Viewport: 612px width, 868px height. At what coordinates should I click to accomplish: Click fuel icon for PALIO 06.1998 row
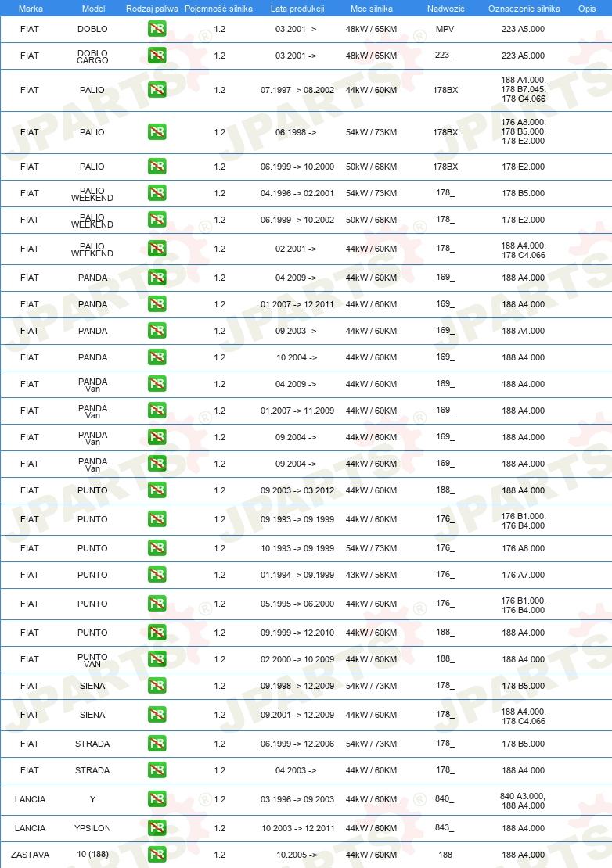click(x=157, y=131)
